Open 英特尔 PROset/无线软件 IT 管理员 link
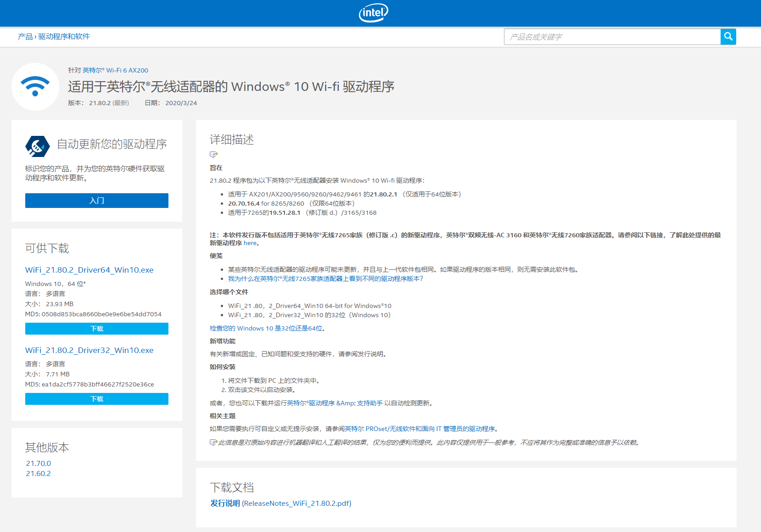Image resolution: width=761 pixels, height=532 pixels. coord(420,429)
